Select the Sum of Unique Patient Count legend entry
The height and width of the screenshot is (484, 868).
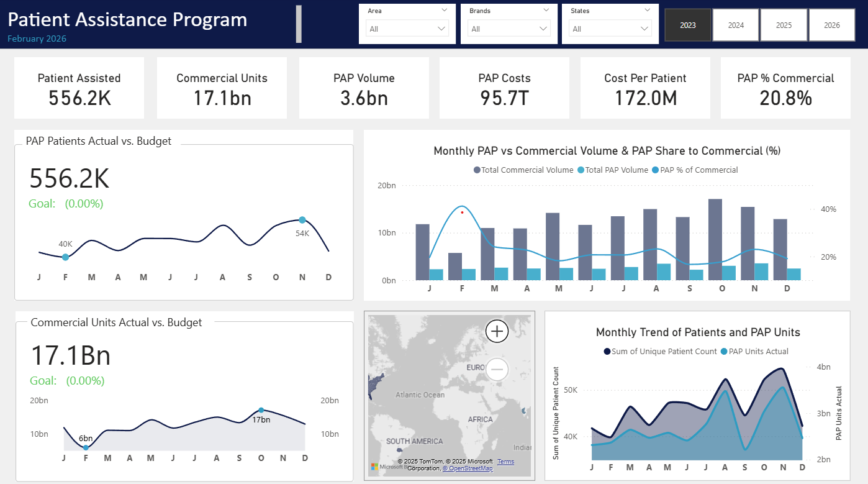coord(660,352)
